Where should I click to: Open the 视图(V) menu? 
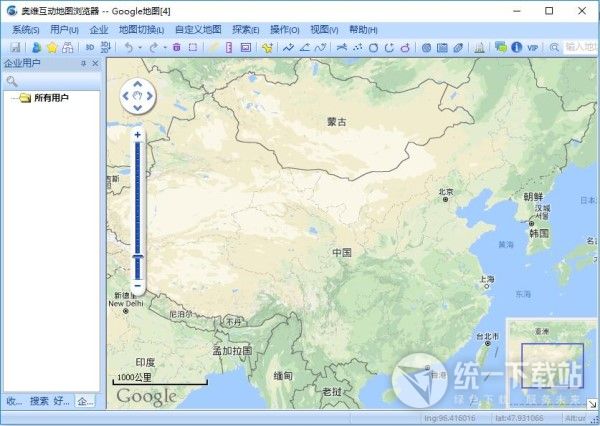pyautogui.click(x=324, y=29)
